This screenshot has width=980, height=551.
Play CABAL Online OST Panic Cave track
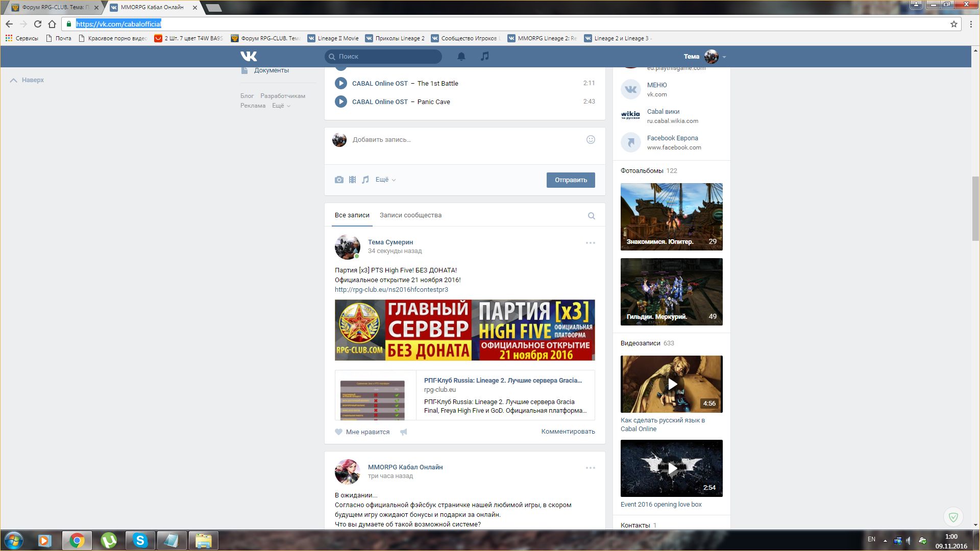(340, 102)
